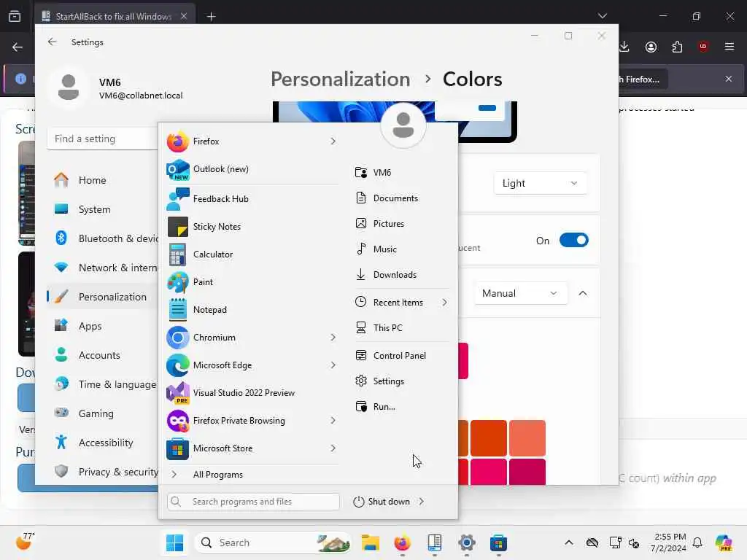Click Personalization breadcrumb in Settings header

(340, 79)
